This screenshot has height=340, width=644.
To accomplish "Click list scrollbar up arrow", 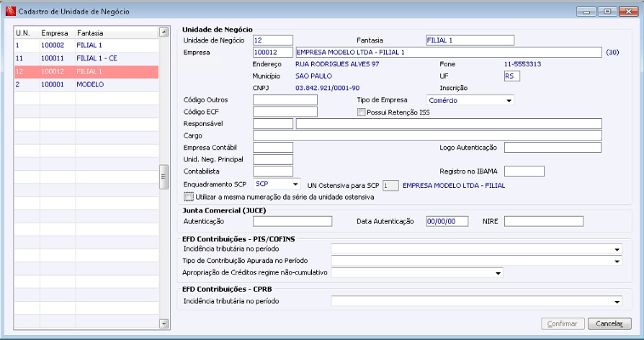I will (164, 32).
